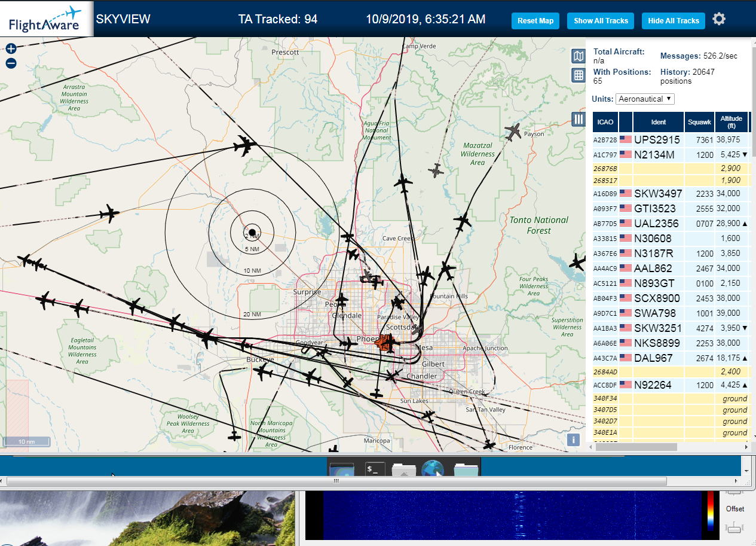This screenshot has width=756, height=546.
Task: Select the N30608 row
Action: [671, 239]
